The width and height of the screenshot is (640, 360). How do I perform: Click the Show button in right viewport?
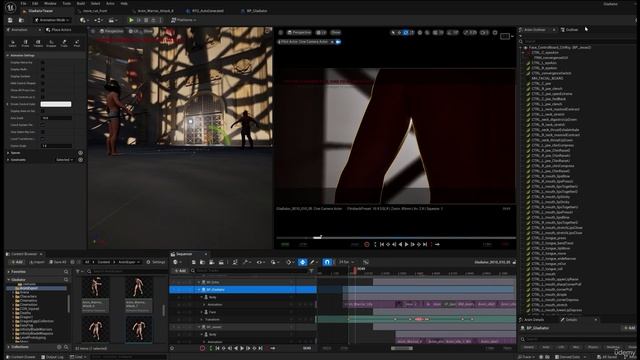coord(336,32)
